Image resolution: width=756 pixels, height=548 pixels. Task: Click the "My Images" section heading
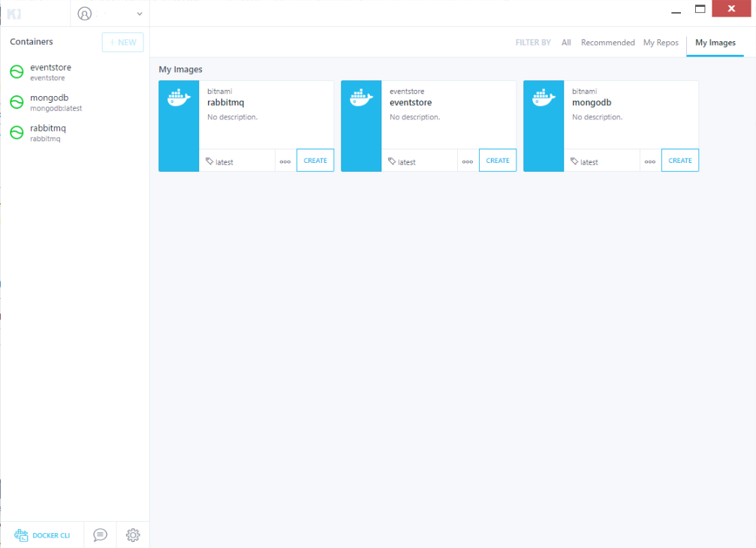pyautogui.click(x=181, y=69)
